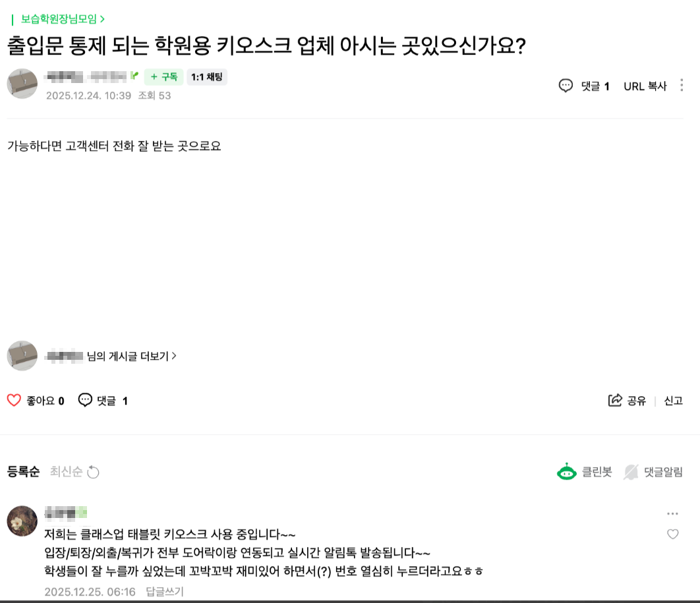
Task: Report the post using 신고
Action: coord(673,401)
